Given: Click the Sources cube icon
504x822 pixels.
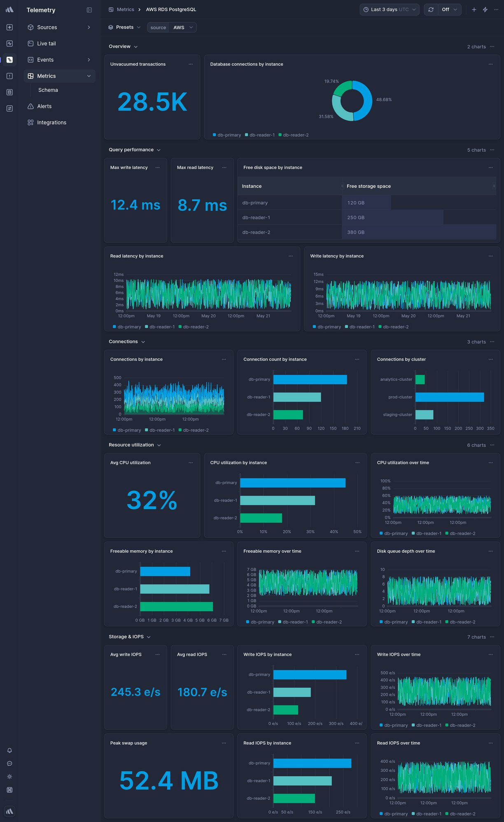Looking at the screenshot, I should (x=30, y=27).
